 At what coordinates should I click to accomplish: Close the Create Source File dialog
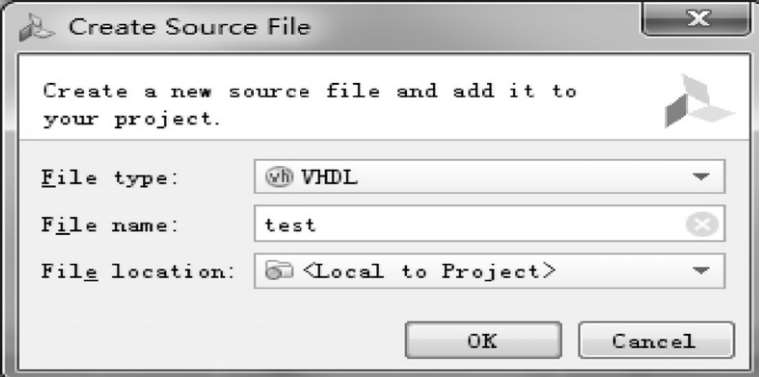696,19
